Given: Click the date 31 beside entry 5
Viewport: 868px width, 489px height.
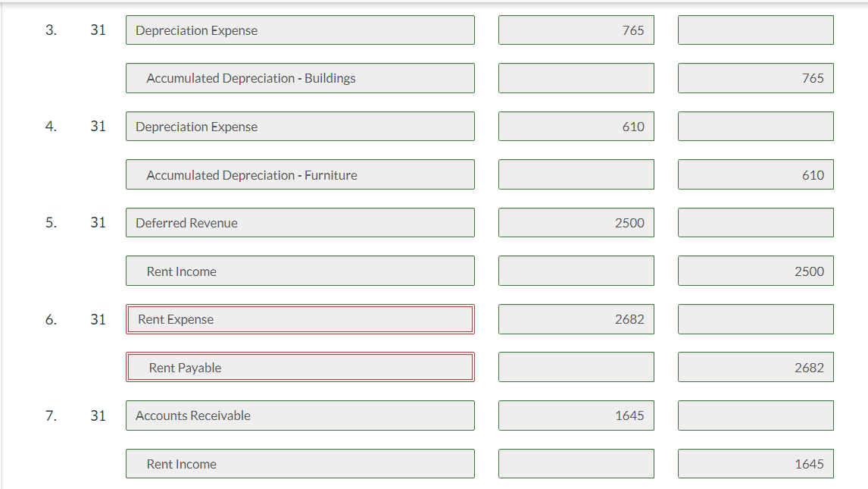Looking at the screenshot, I should 98,223.
